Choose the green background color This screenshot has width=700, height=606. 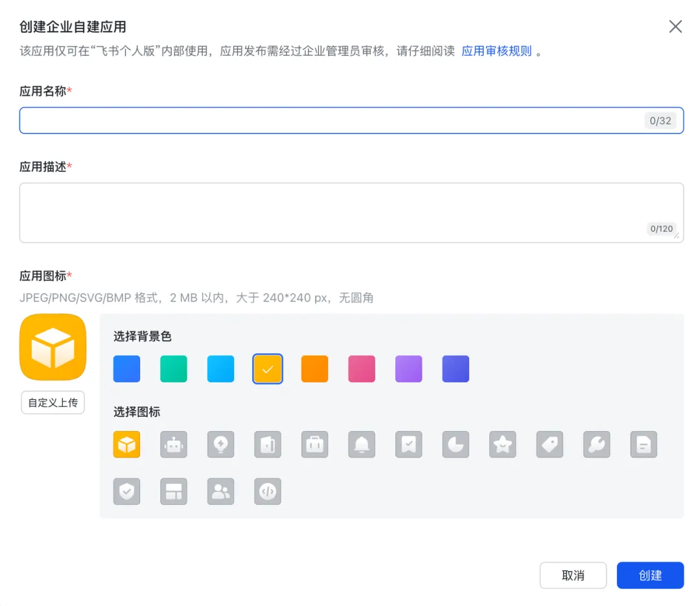pos(174,369)
